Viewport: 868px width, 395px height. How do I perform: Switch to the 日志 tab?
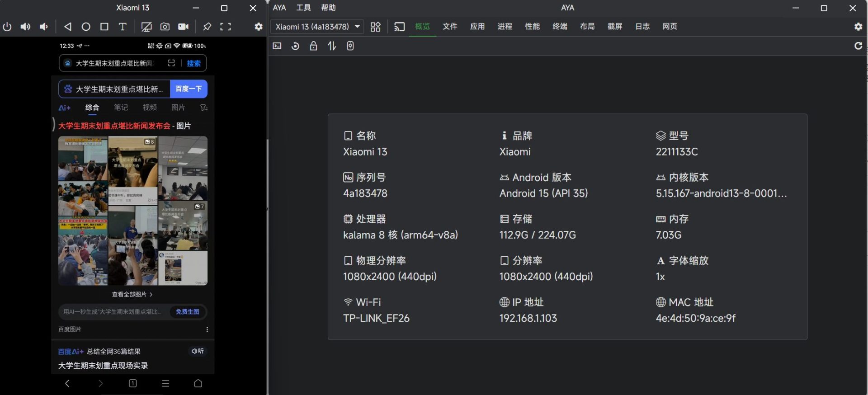point(642,26)
